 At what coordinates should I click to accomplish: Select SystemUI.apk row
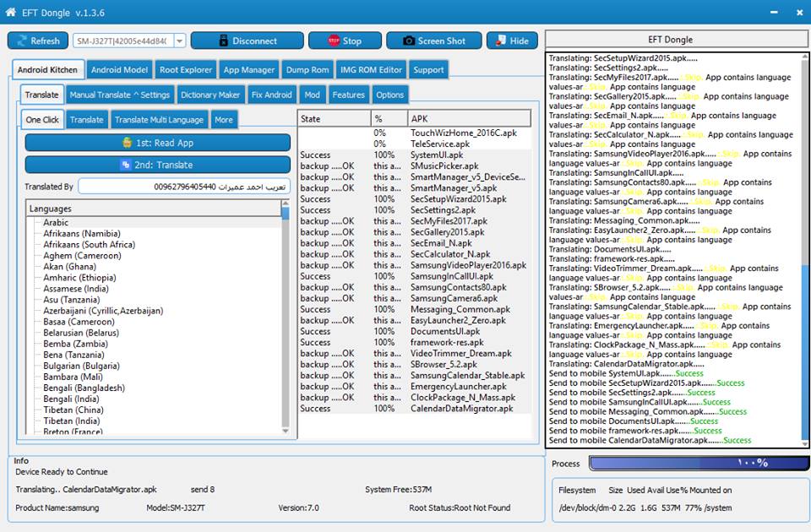tap(415, 155)
